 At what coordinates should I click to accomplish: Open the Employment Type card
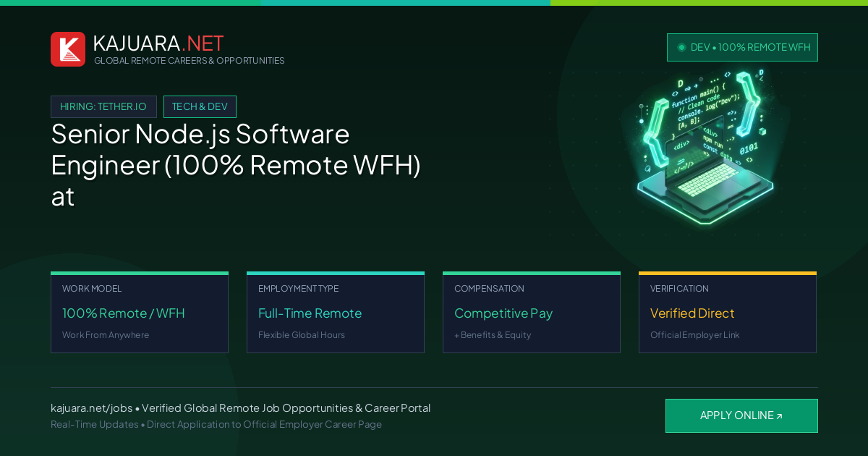336,313
